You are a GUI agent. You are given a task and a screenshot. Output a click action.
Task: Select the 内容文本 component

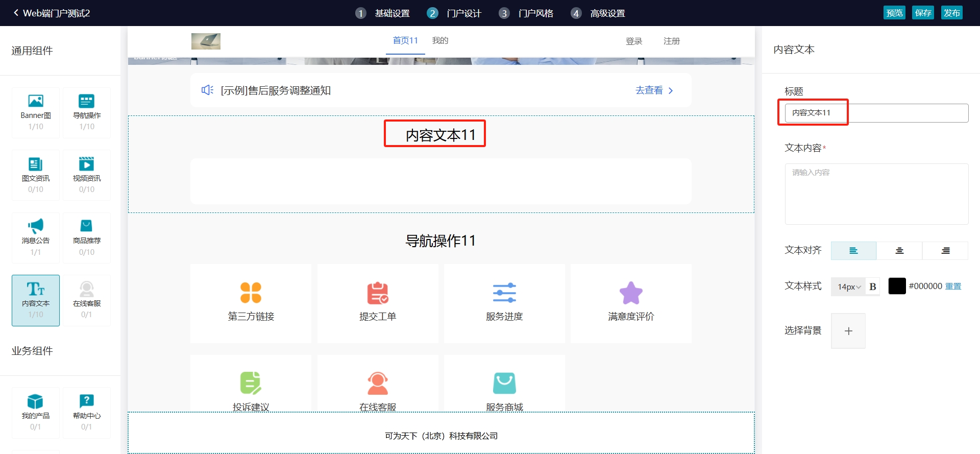(36, 300)
